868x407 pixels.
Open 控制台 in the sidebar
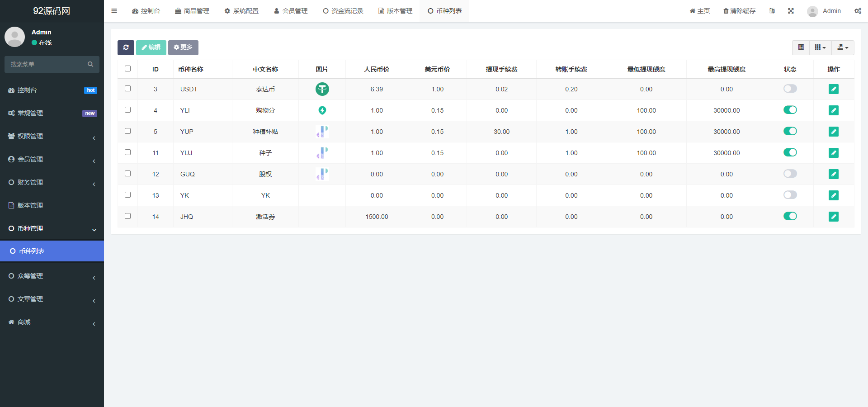tap(52, 90)
